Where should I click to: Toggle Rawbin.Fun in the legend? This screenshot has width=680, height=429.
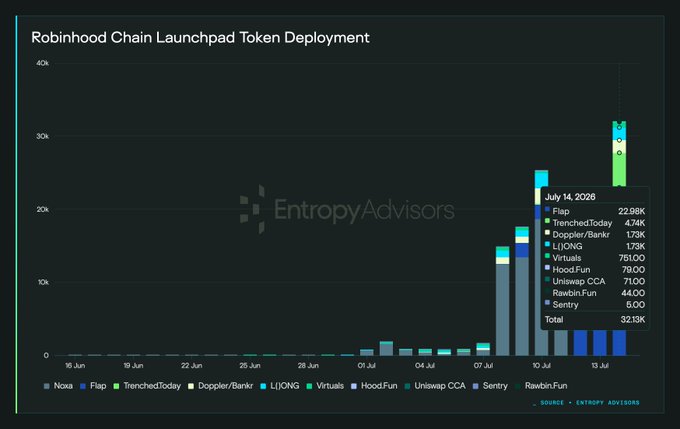(541, 386)
